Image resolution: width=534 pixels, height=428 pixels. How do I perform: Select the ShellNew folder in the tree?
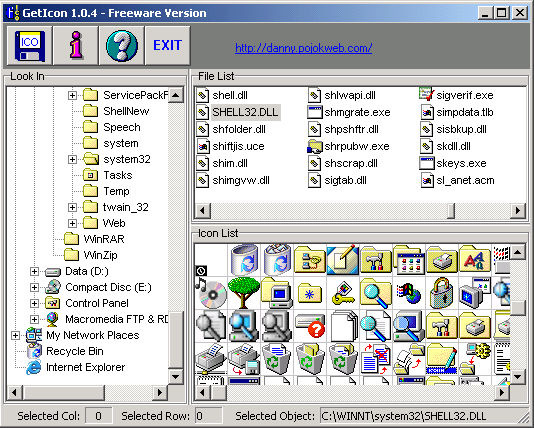pos(116,111)
